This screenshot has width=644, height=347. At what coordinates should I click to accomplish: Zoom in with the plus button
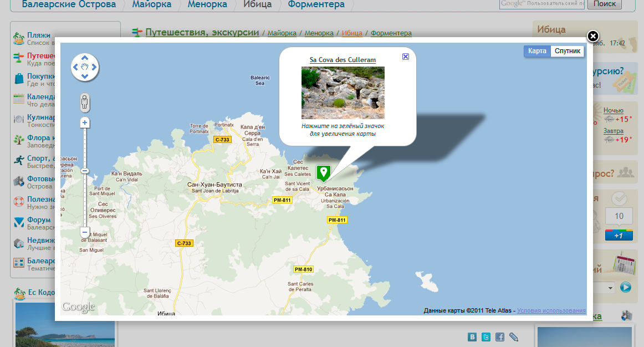[85, 122]
